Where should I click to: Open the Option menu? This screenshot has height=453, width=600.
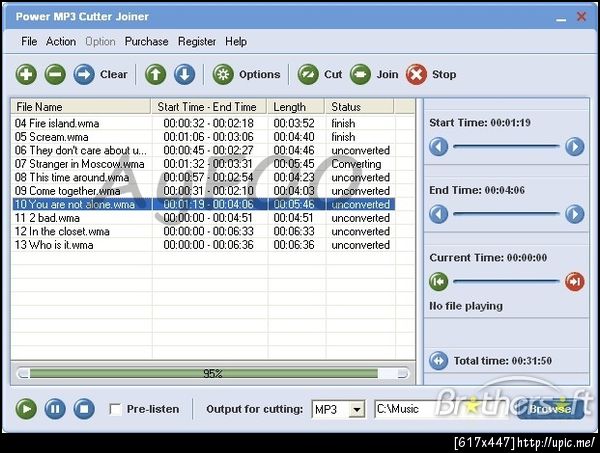(100, 41)
